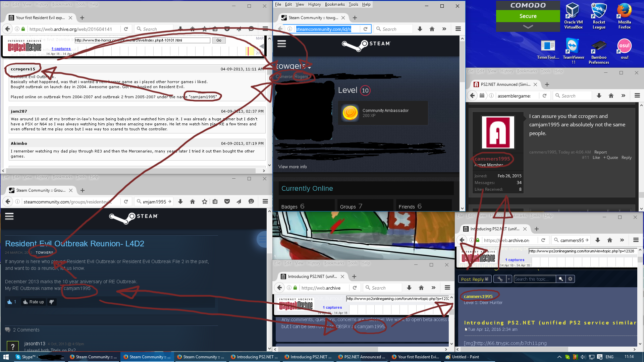This screenshot has width=644, height=362.
Task: Click the thumbs-up icon beside the rating count
Action: [x=9, y=302]
